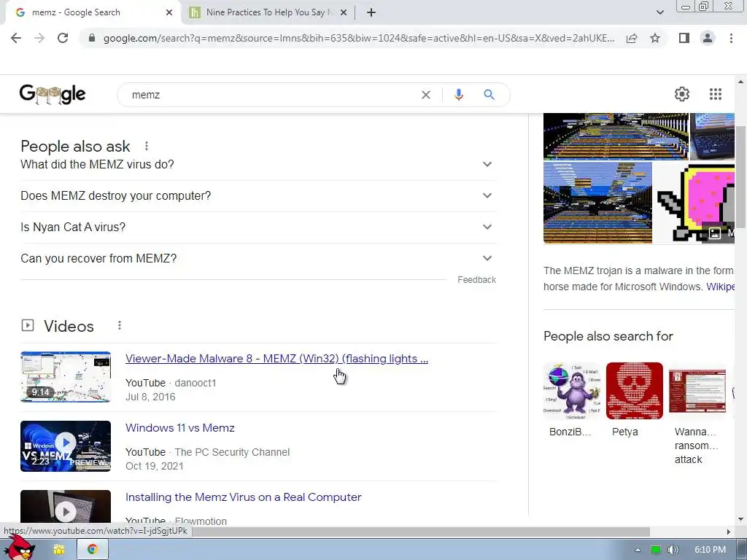Click the browser forward arrow

pyautogui.click(x=39, y=38)
